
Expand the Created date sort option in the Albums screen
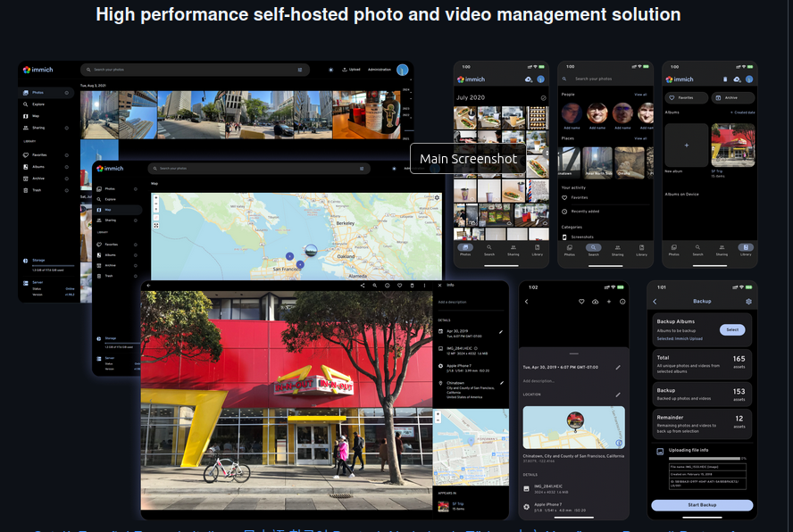(742, 112)
